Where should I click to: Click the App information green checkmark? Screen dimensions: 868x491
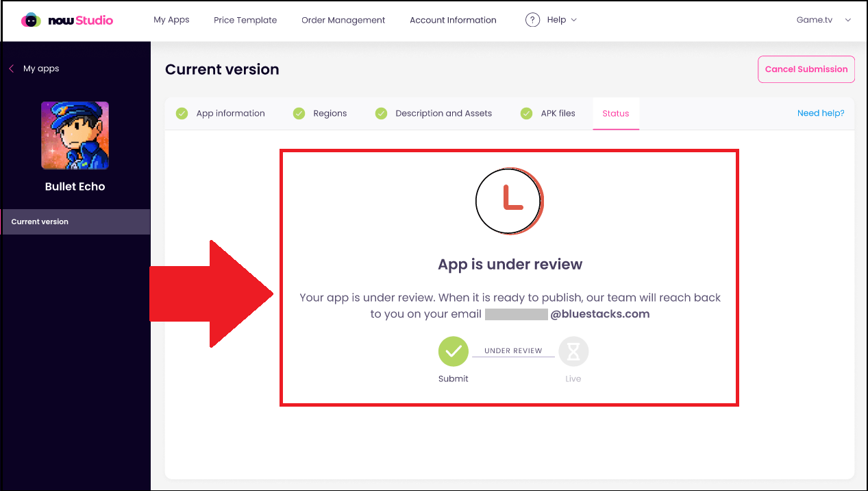tap(182, 113)
